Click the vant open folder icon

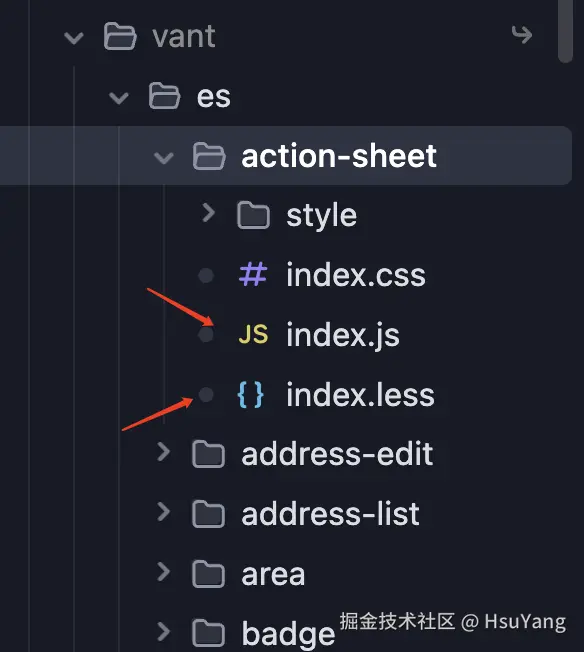(120, 37)
